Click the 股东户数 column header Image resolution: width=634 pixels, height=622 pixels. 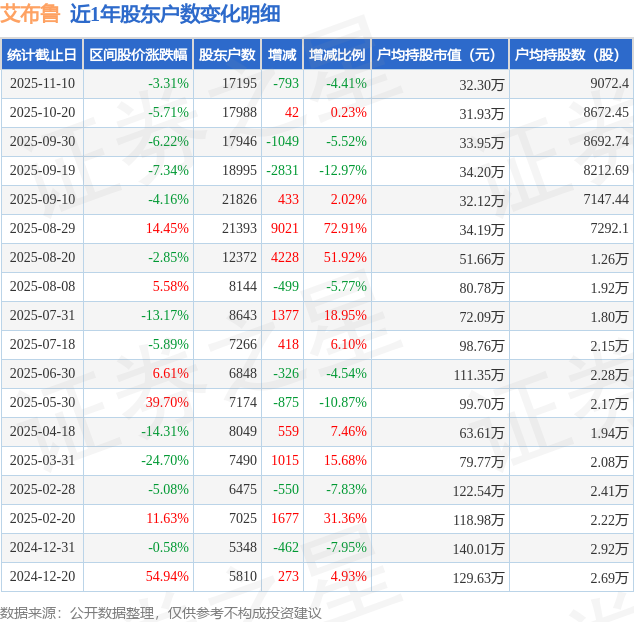coord(227,55)
